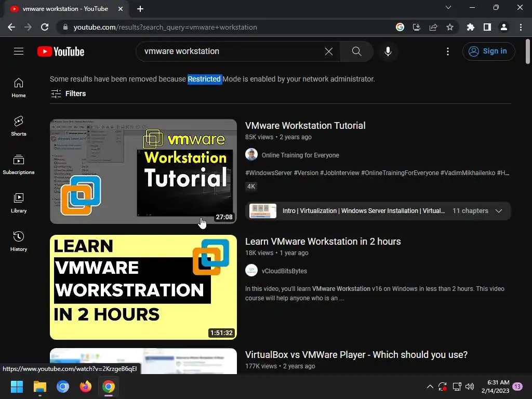Viewport: 532px width, 399px height.
Task: Open History in the sidebar
Action: (19, 241)
